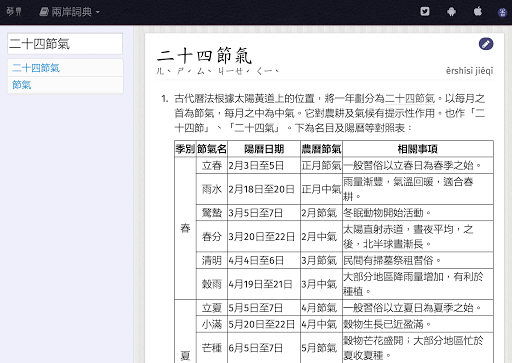Select 二十四節氣 in the results list

65,68
